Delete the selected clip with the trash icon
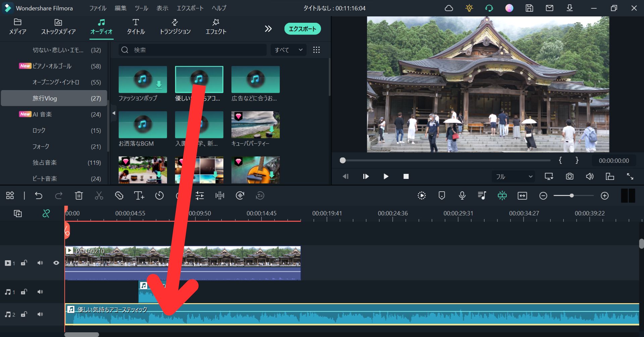 click(79, 195)
